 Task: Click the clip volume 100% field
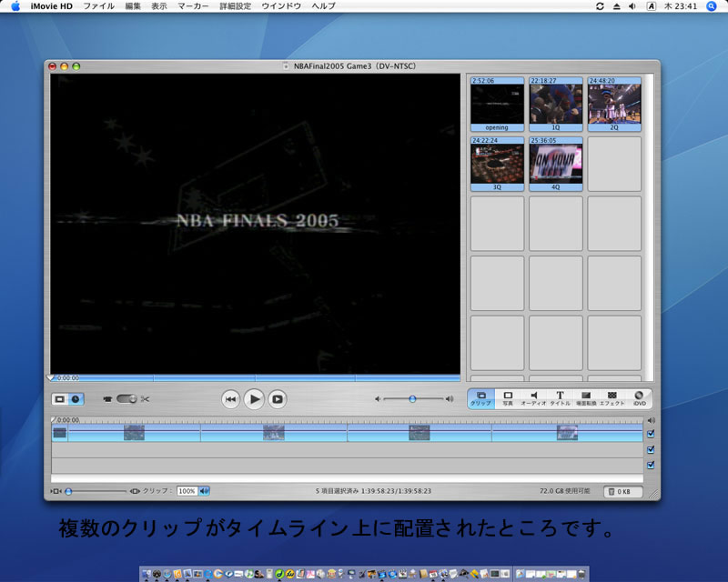point(187,491)
